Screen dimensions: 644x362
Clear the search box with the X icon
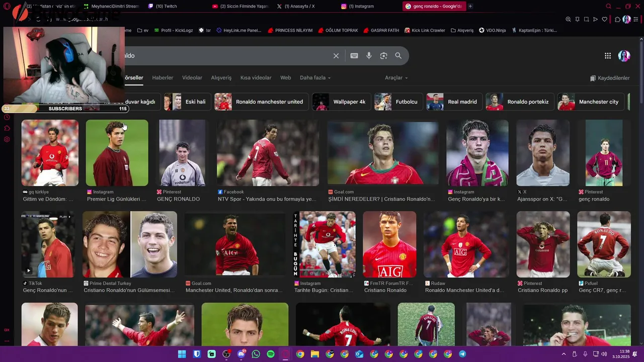click(336, 56)
